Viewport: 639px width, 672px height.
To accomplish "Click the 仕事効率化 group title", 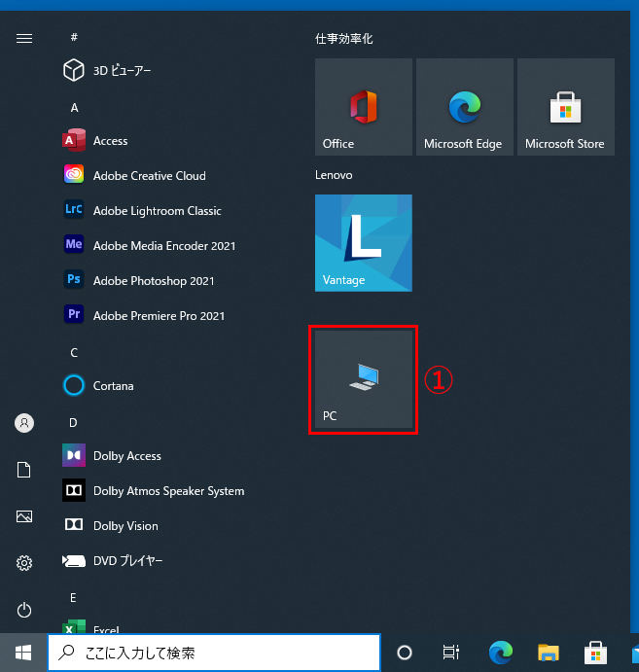I will tap(343, 39).
